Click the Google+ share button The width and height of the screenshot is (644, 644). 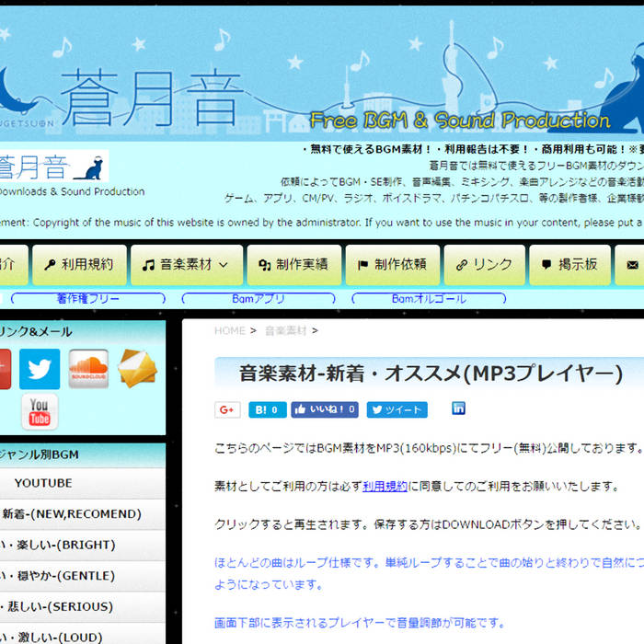pos(227,409)
